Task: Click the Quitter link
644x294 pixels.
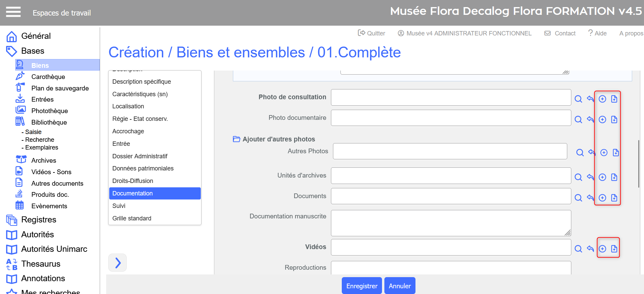Action: click(372, 33)
